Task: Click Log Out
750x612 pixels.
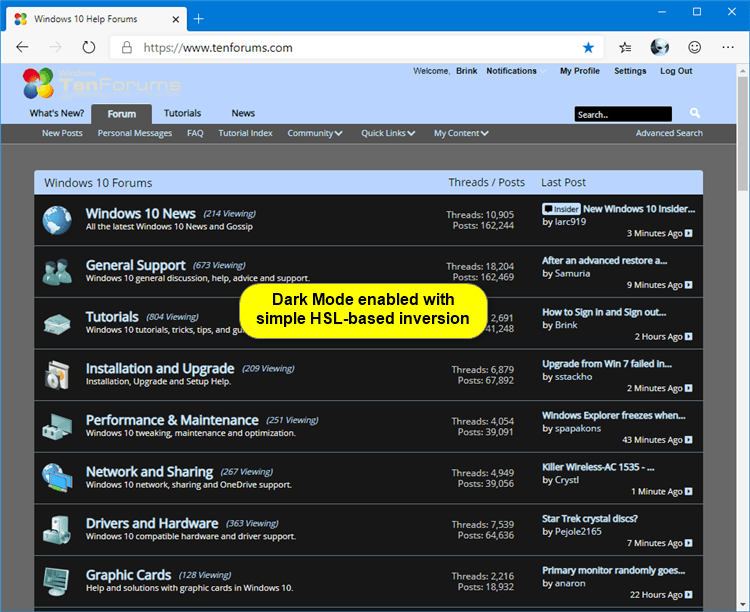Action: pos(676,71)
